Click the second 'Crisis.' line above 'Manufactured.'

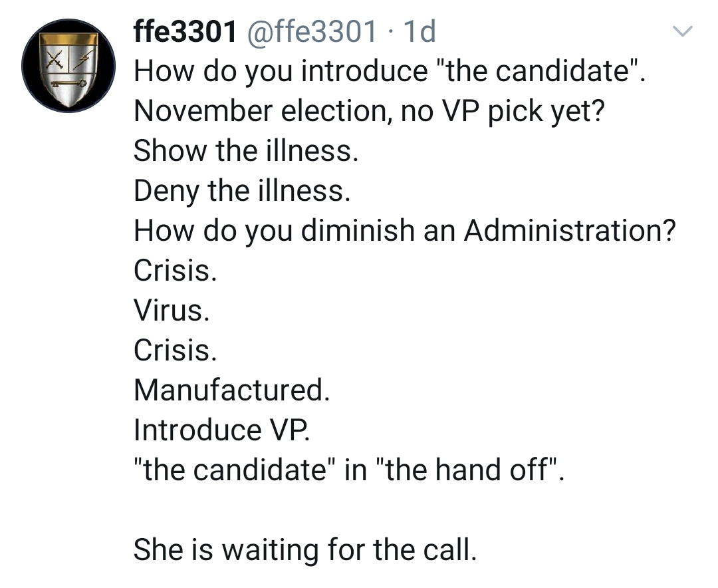[x=175, y=351]
